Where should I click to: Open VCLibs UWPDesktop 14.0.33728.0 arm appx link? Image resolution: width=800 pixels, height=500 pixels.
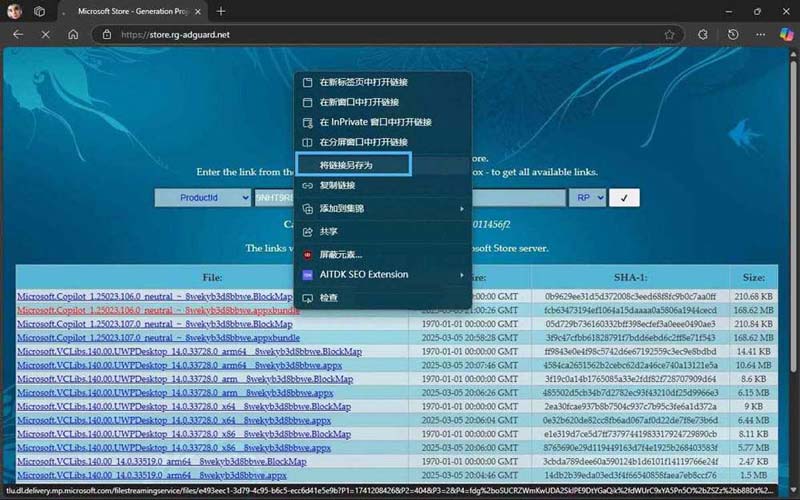(175, 393)
